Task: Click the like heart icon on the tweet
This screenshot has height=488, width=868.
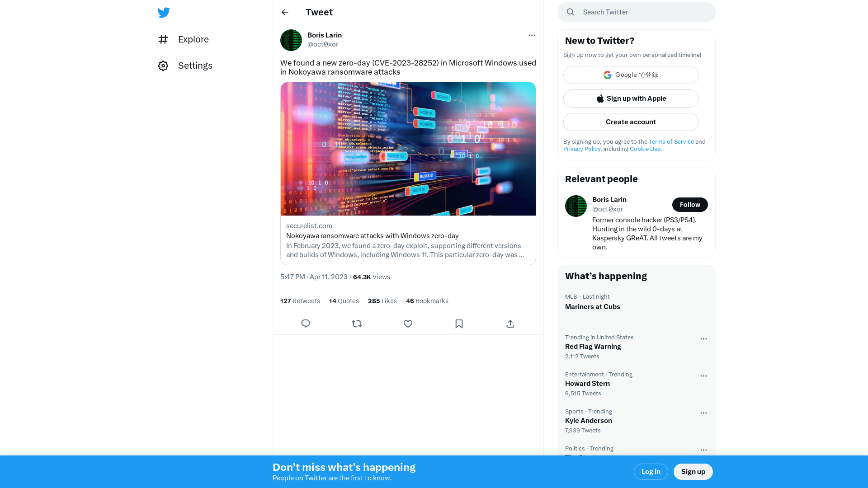Action: coord(408,324)
